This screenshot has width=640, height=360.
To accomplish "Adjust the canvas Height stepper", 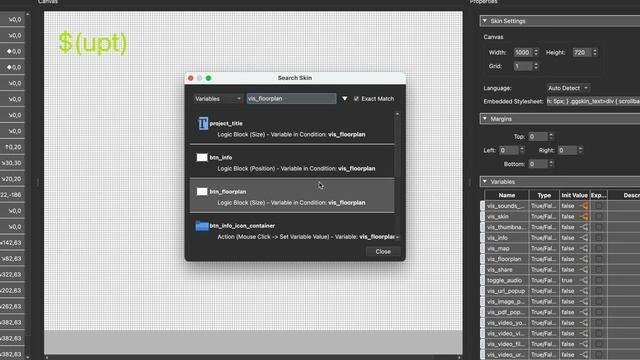I will pos(595,52).
